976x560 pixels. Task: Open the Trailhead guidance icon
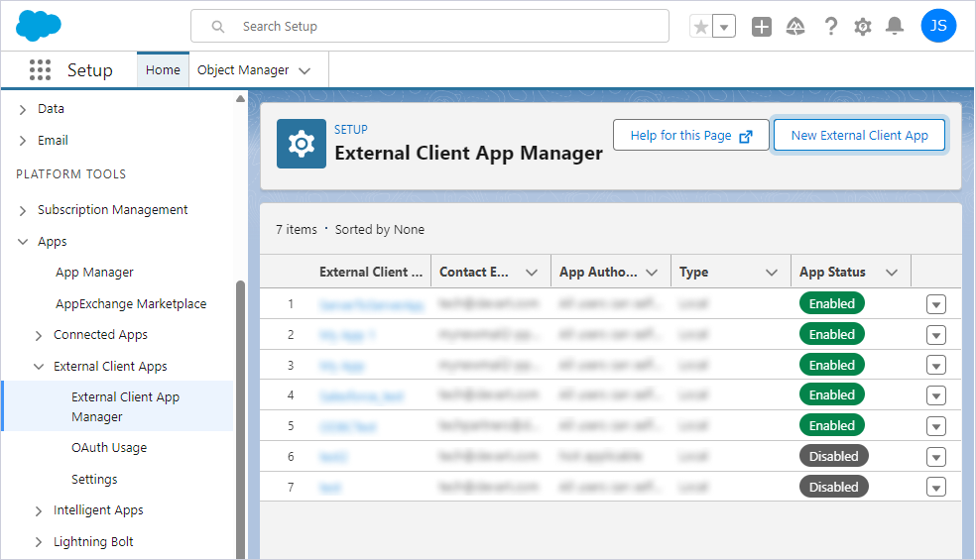[795, 27]
